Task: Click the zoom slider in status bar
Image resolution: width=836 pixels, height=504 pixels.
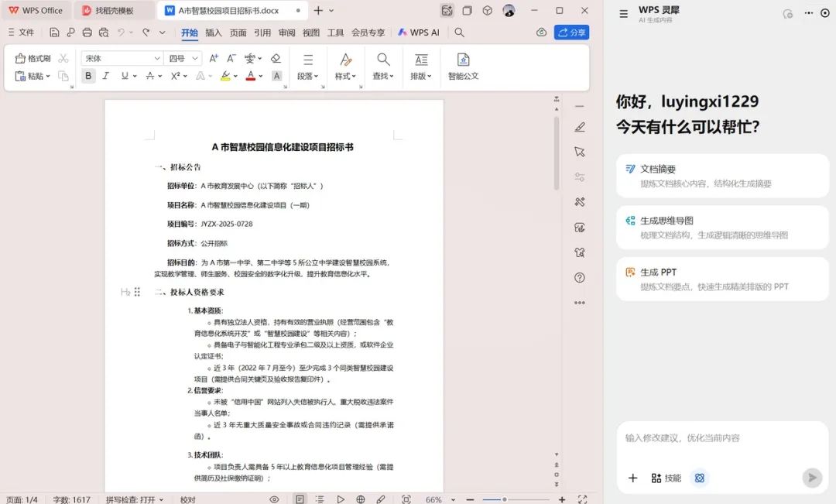Action: 505,499
